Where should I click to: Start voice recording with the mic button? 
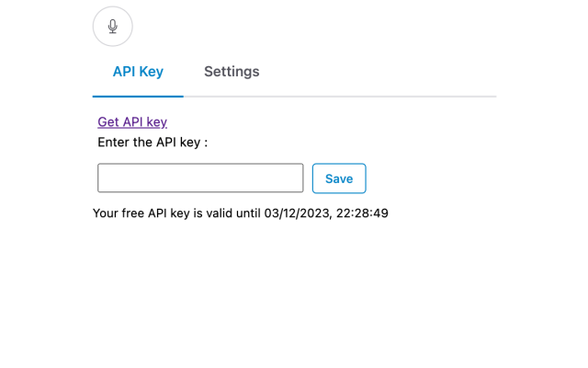(x=112, y=27)
